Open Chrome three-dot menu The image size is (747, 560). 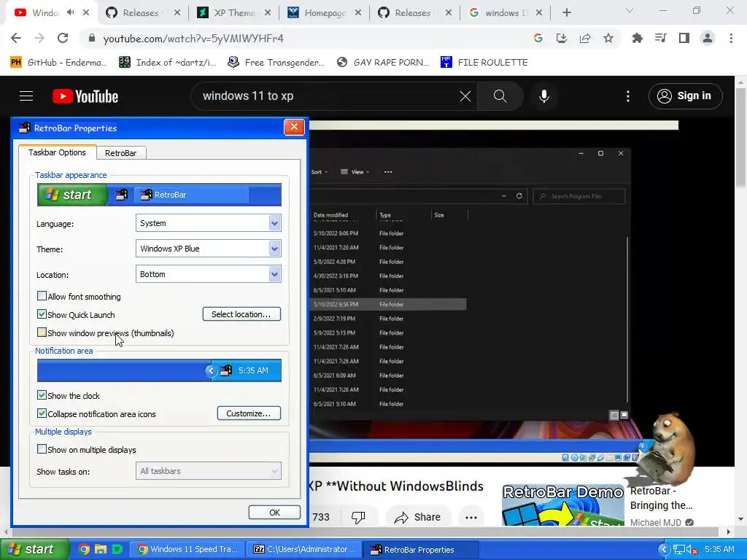click(x=731, y=38)
